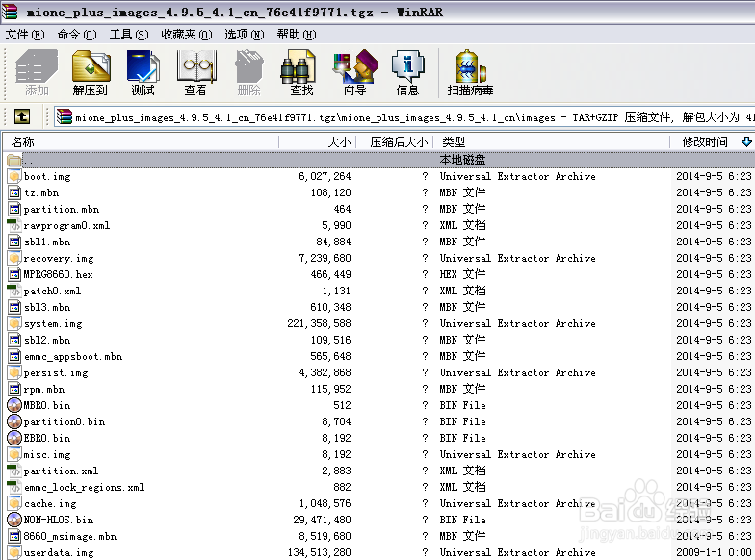Open the 查看 (View) toolbar icon

196,72
